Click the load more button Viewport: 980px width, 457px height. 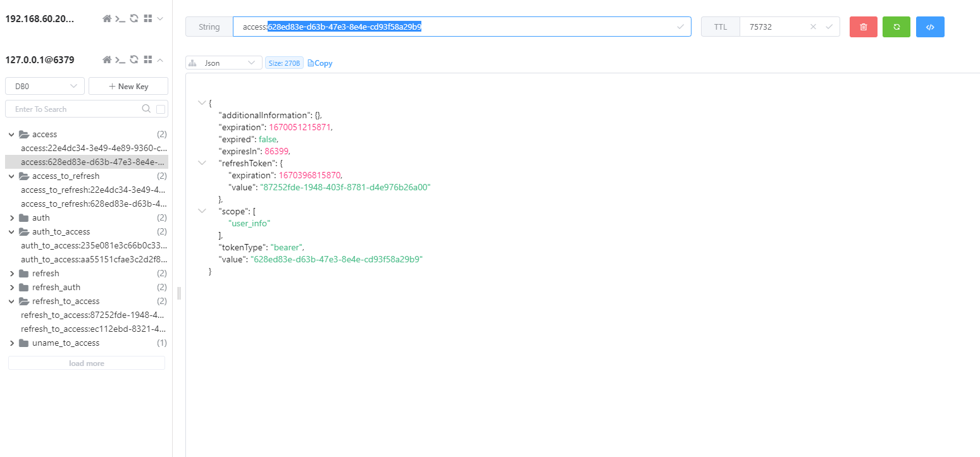click(x=87, y=363)
